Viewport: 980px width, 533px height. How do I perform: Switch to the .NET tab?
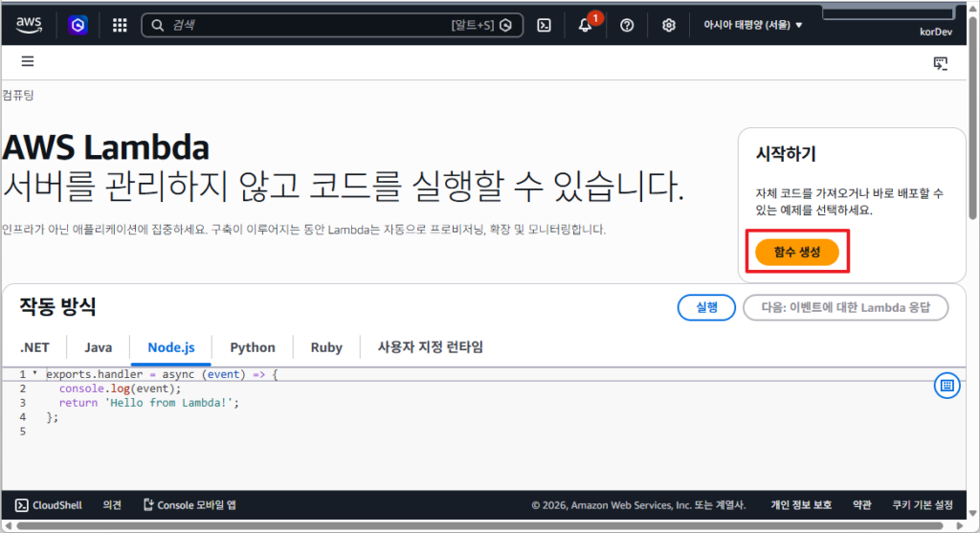(34, 347)
